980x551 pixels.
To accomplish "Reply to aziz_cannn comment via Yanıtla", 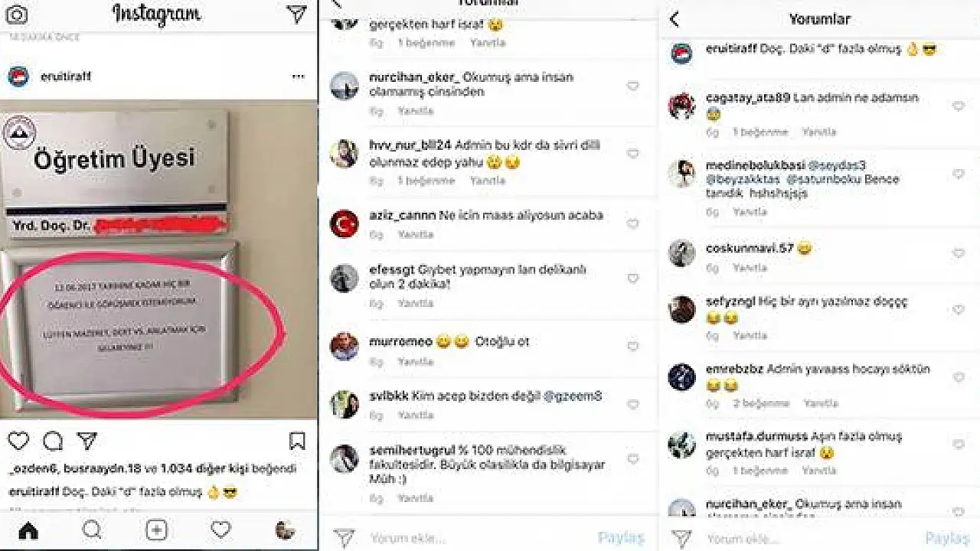I will [x=415, y=236].
